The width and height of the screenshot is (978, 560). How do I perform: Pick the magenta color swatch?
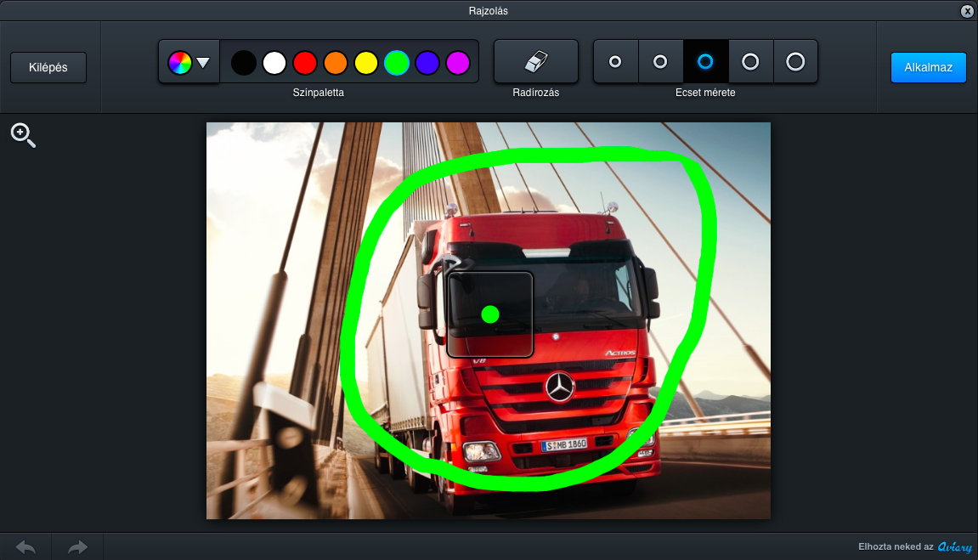click(458, 62)
